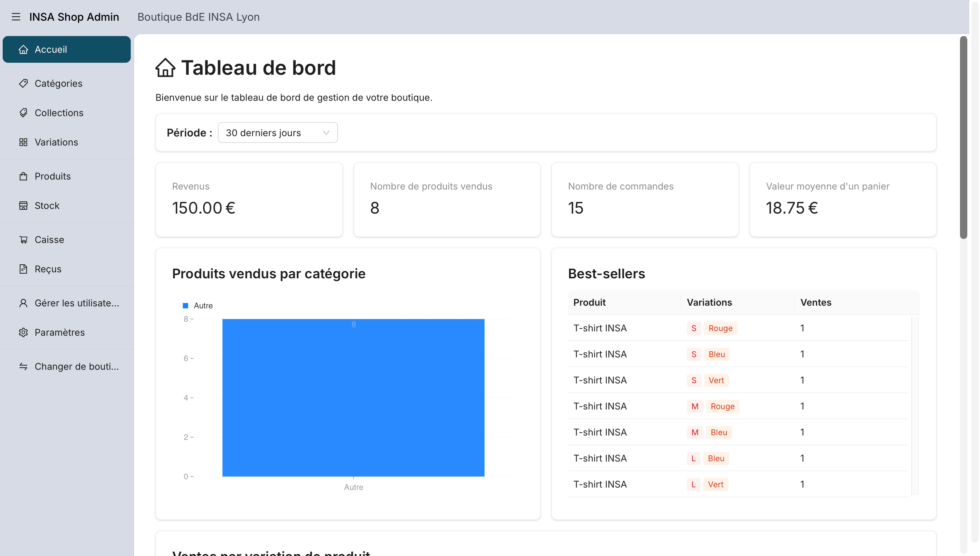Click the Produits shopping bag icon

[23, 176]
